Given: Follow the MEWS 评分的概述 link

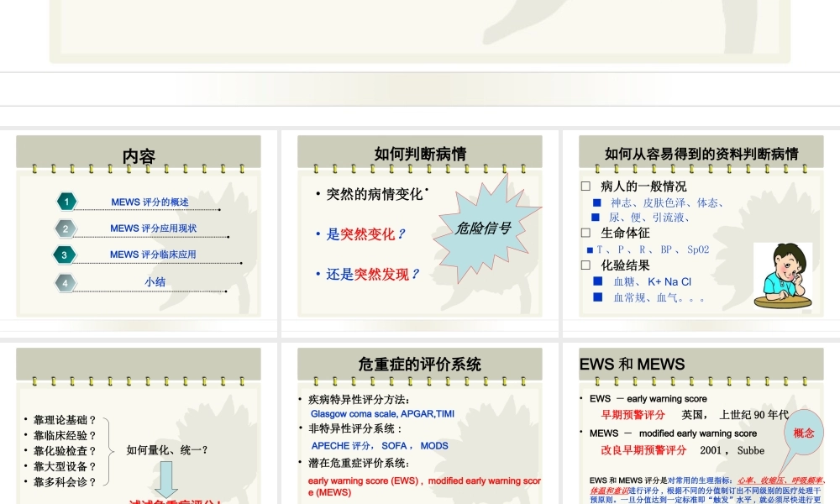Looking at the screenshot, I should (150, 202).
